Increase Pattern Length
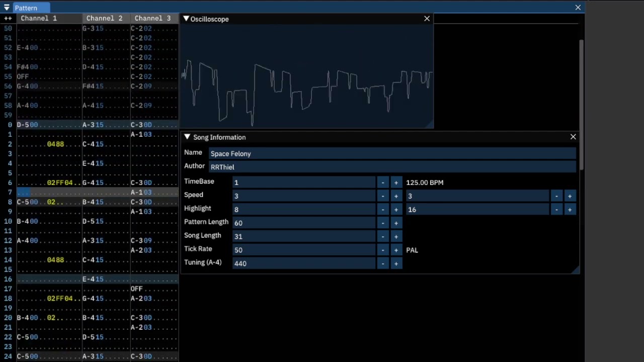Image resolution: width=644 pixels, height=362 pixels. (x=396, y=223)
